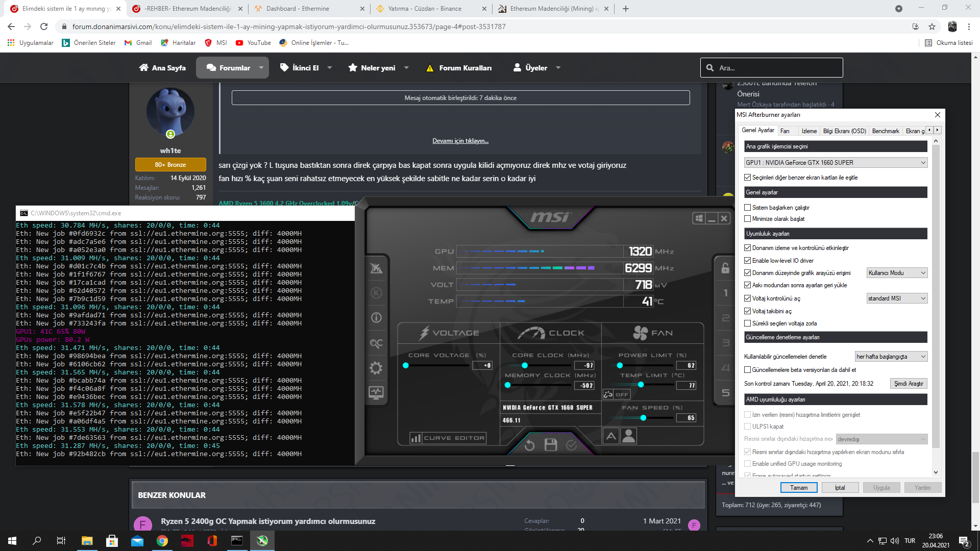
Task: Toggle 'Seçimleri diğer benzer ekran kartları ile eşitle'
Action: [x=747, y=178]
